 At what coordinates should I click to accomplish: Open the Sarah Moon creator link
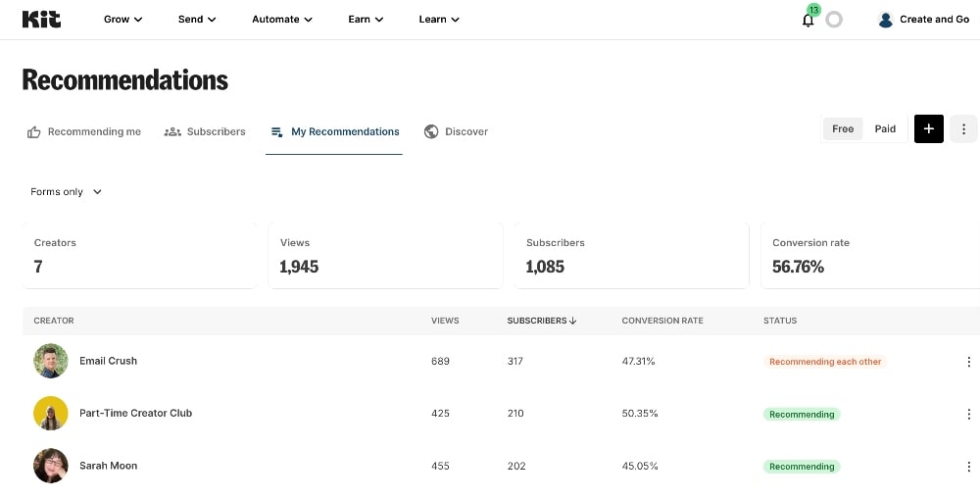108,466
